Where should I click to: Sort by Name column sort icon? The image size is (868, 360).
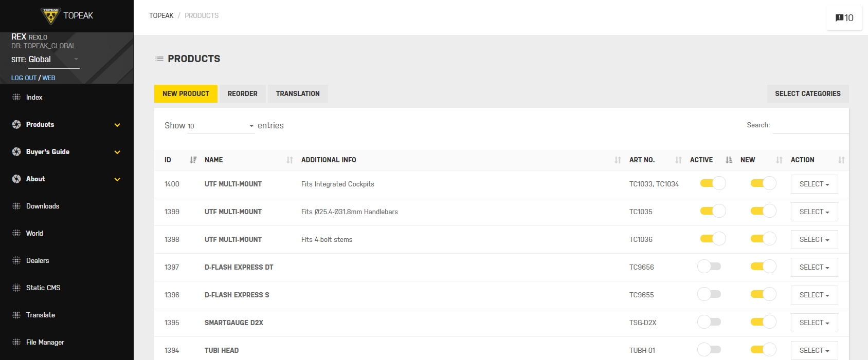tap(290, 160)
